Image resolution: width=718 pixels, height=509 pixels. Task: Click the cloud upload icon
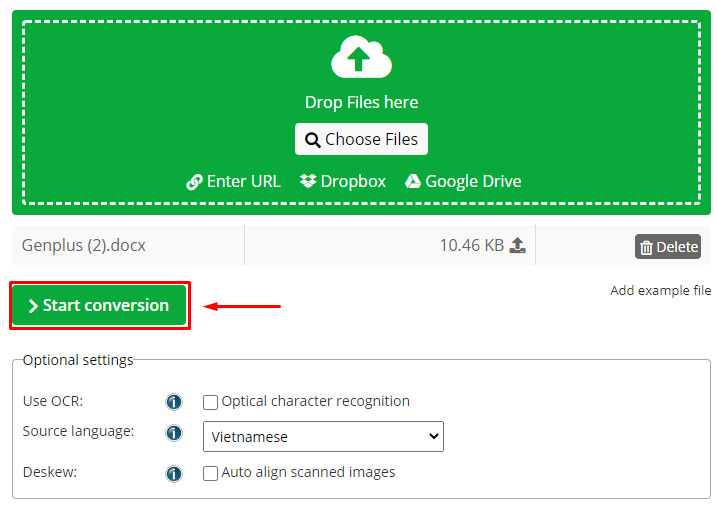[x=360, y=57]
